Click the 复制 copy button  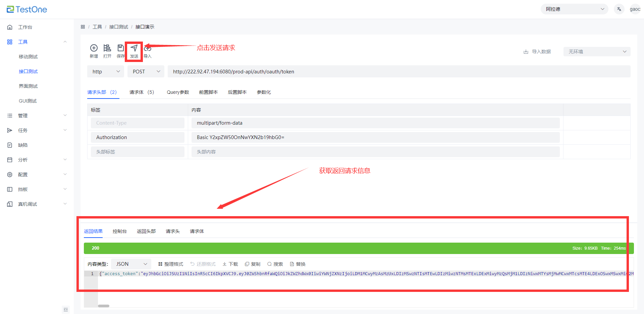(x=253, y=264)
